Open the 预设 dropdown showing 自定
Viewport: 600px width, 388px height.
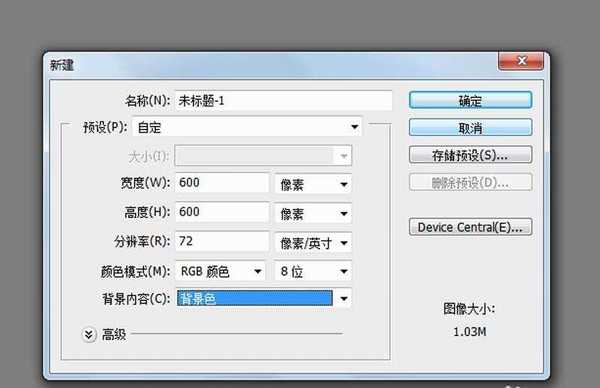pos(247,127)
